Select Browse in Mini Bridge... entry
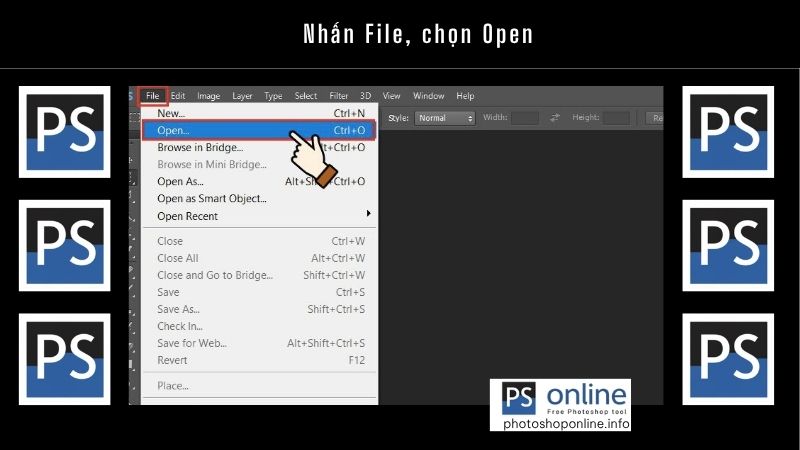 [260, 164]
